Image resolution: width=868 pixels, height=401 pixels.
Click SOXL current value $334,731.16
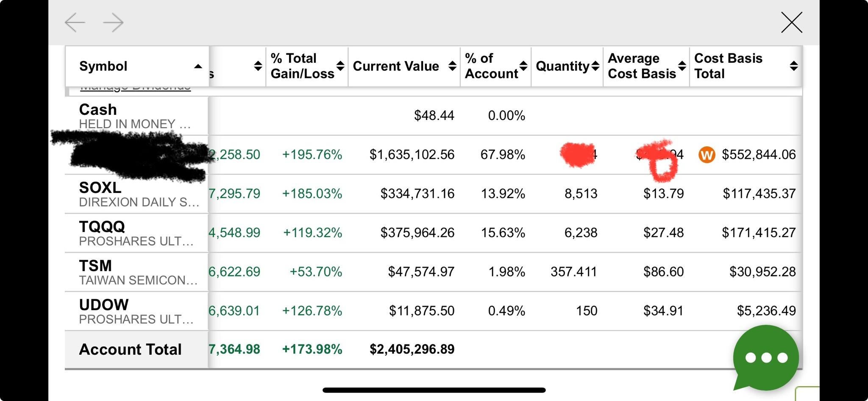[417, 194]
